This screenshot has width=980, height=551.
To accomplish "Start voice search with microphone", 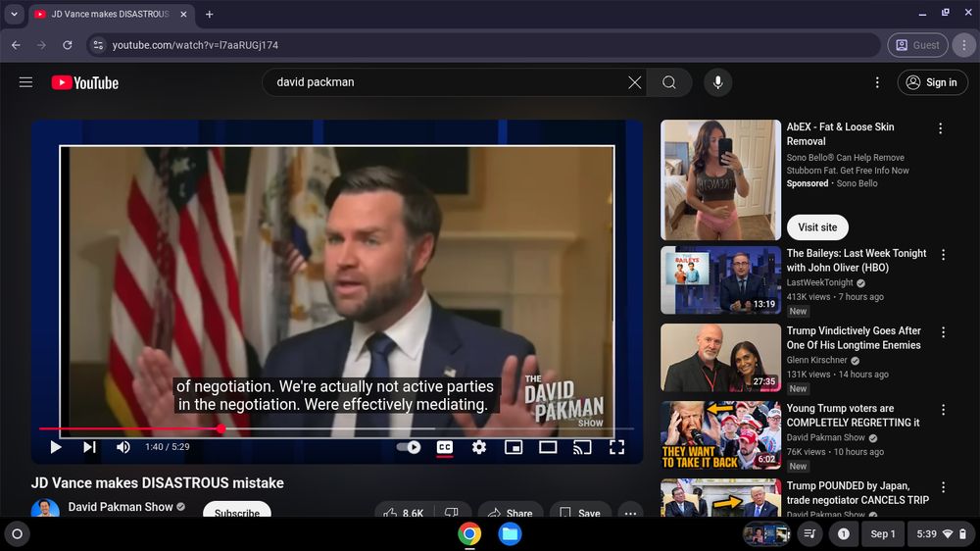I will [718, 82].
